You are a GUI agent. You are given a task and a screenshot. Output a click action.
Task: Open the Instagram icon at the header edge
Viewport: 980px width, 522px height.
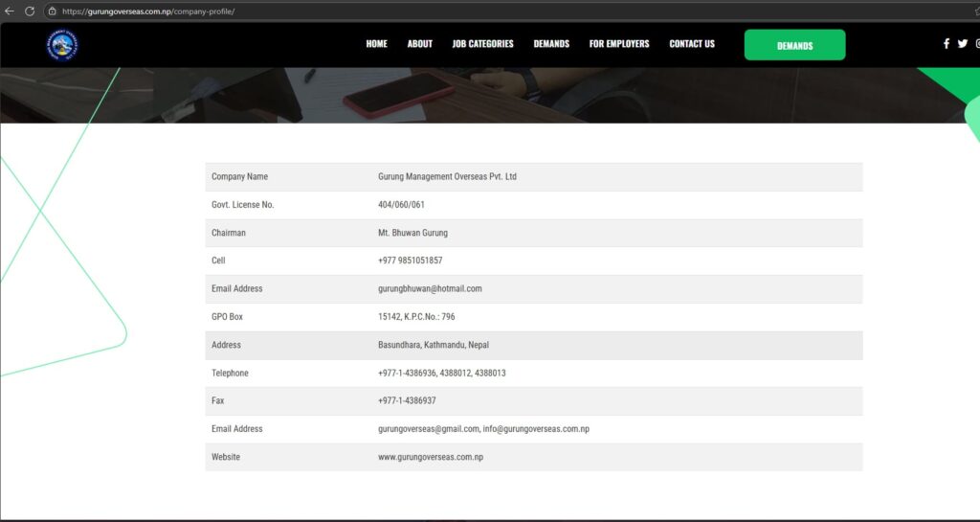click(x=977, y=44)
